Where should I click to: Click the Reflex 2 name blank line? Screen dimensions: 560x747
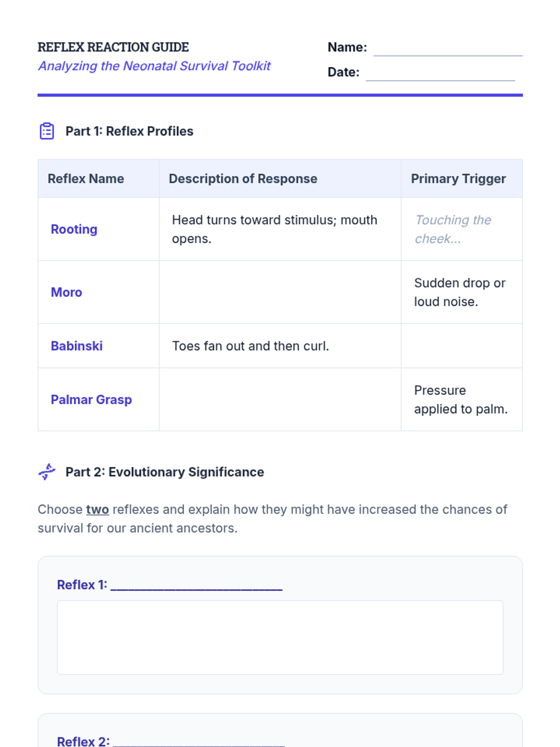pos(199,741)
